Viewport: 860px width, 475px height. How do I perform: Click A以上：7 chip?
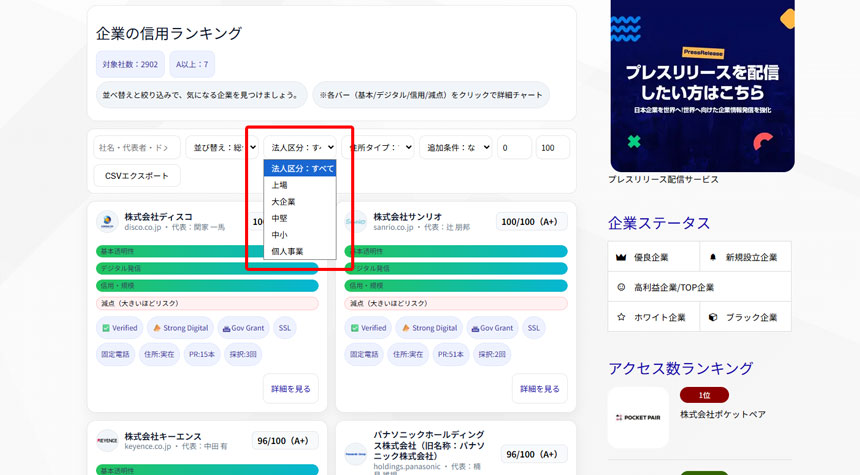pos(192,64)
